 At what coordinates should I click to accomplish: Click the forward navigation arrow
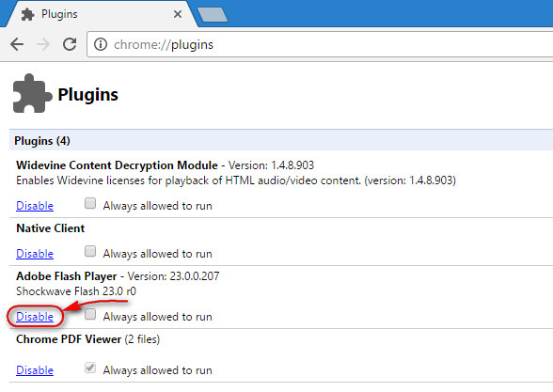click(43, 44)
